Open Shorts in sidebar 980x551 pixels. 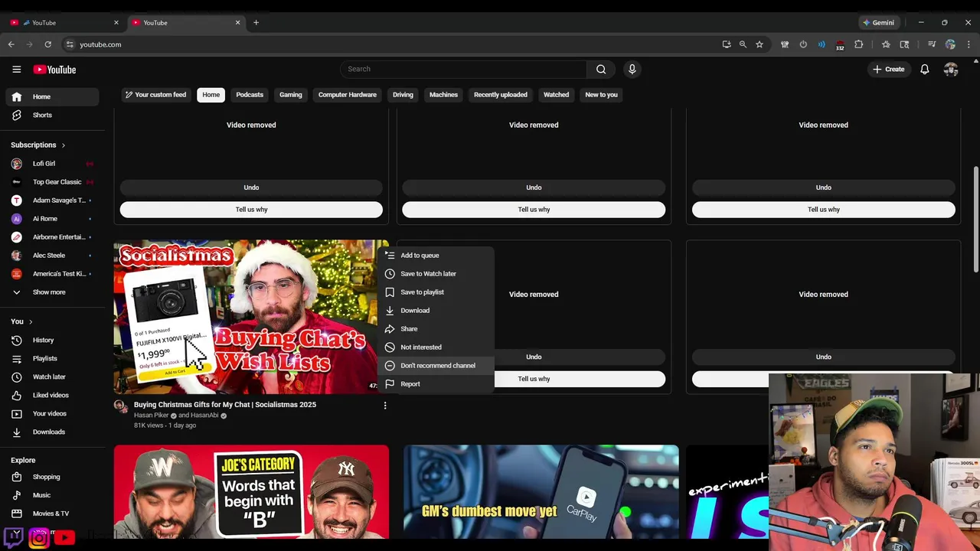[52, 115]
